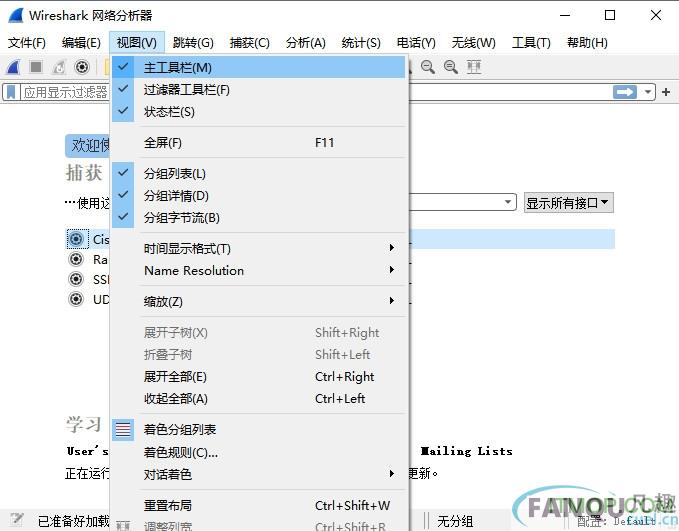Expand 缩放(Z) zoom submenu
Viewport: 679px width, 531px height.
(259, 301)
